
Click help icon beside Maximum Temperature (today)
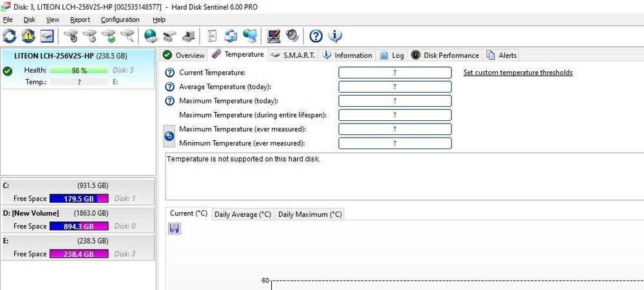point(169,101)
